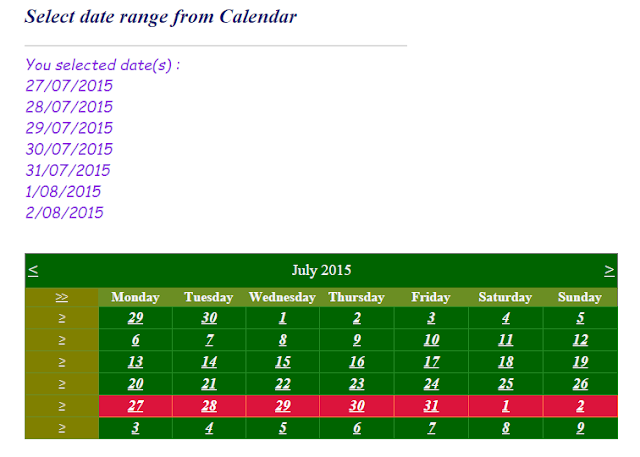Screen dimensions: 640x457
Task: Pick August 7 in last row
Action: point(431,428)
